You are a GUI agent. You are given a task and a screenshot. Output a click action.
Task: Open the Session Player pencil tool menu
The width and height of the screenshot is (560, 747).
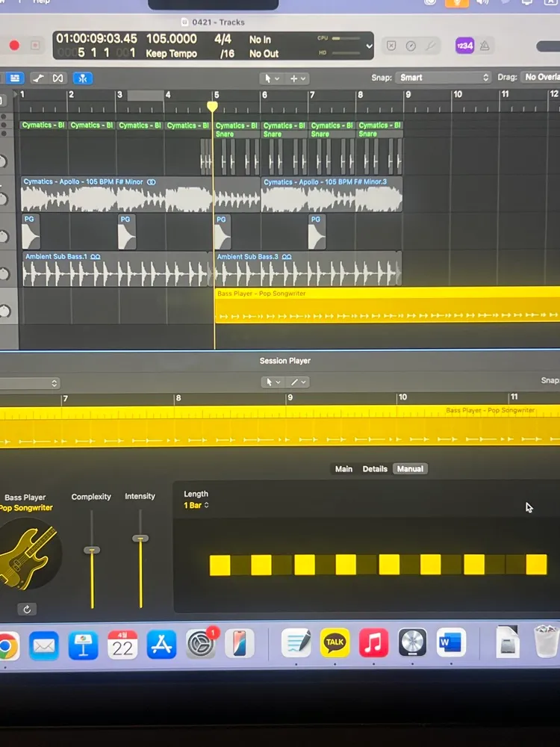pyautogui.click(x=299, y=382)
